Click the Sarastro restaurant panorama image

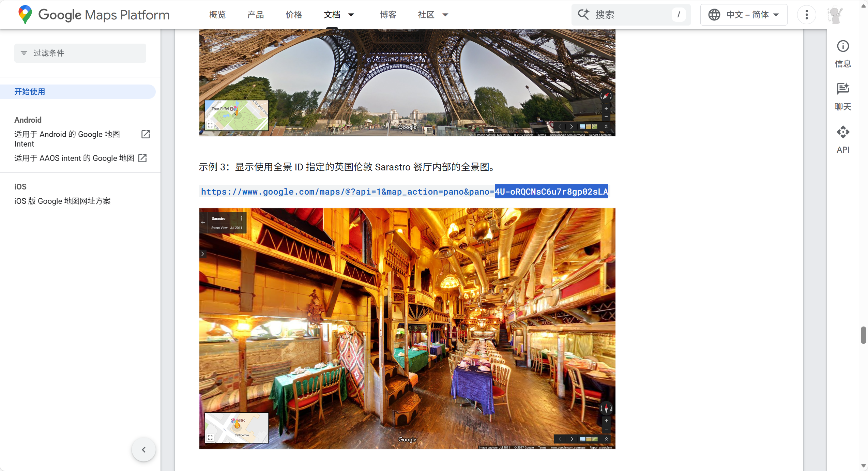[x=407, y=328]
